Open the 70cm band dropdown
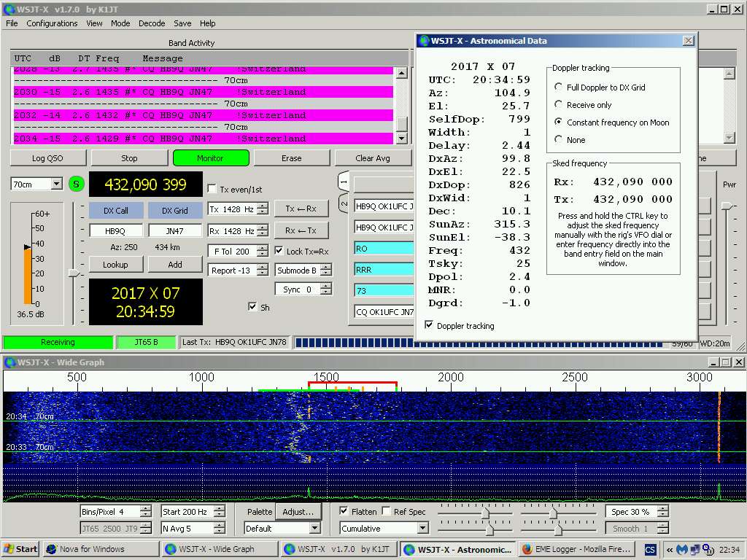 point(57,184)
